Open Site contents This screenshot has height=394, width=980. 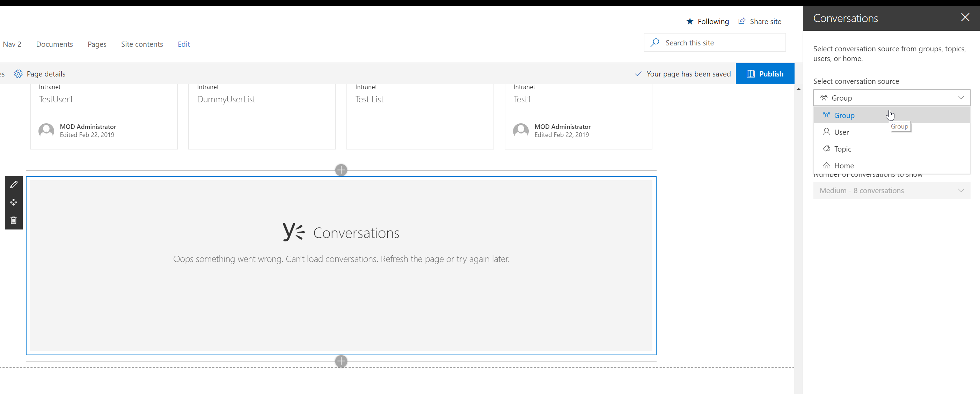click(x=141, y=44)
